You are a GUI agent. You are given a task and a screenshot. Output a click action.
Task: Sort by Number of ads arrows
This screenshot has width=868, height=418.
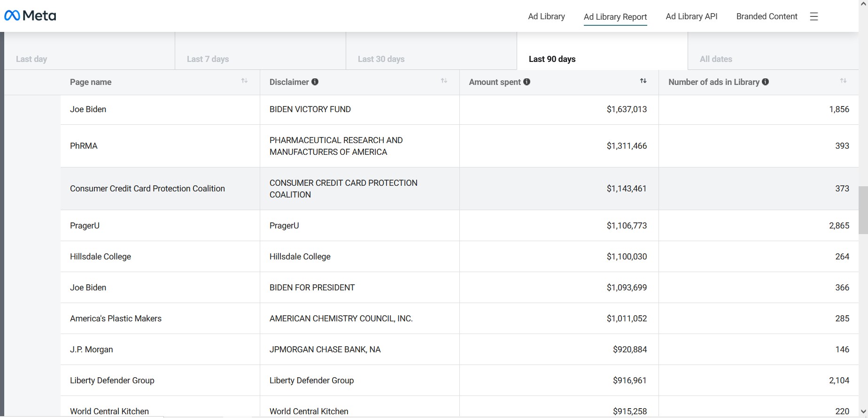(x=843, y=81)
